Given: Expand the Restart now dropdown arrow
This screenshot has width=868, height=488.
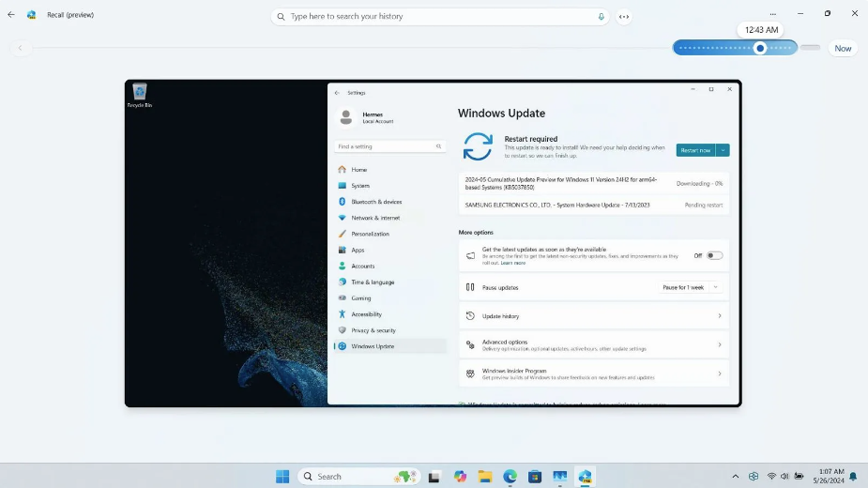Looking at the screenshot, I should pos(723,150).
